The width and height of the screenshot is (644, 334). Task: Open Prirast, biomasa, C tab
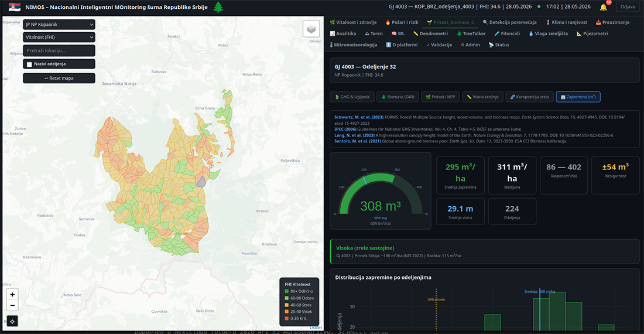[450, 22]
